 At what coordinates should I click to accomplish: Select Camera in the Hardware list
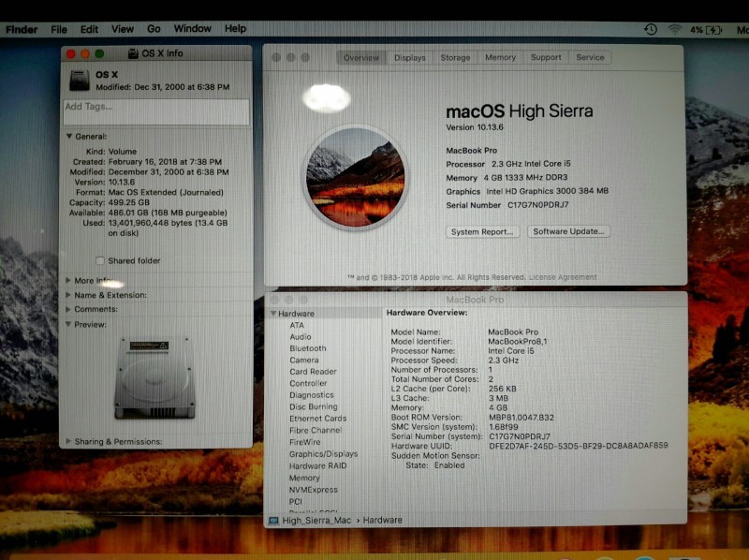[303, 360]
